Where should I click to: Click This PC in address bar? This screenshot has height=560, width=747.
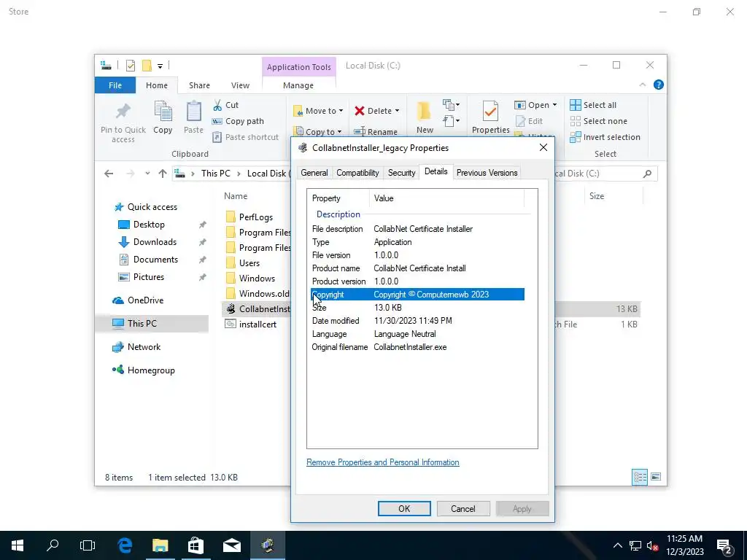[215, 174]
